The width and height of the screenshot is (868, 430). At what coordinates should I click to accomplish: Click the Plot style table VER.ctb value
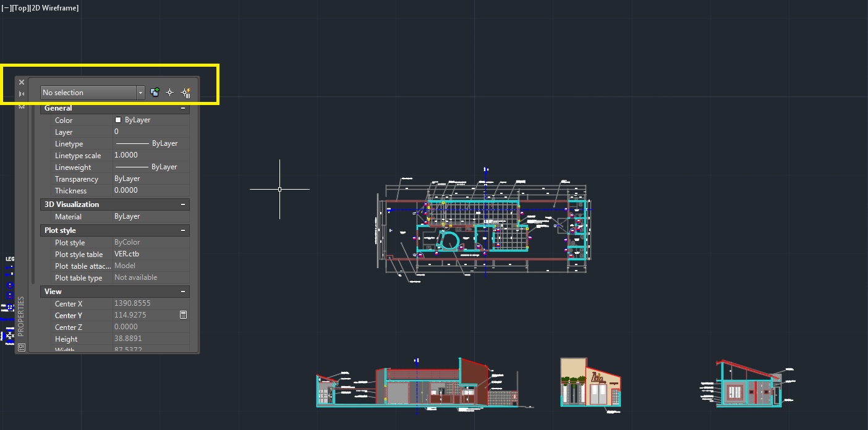pos(150,254)
